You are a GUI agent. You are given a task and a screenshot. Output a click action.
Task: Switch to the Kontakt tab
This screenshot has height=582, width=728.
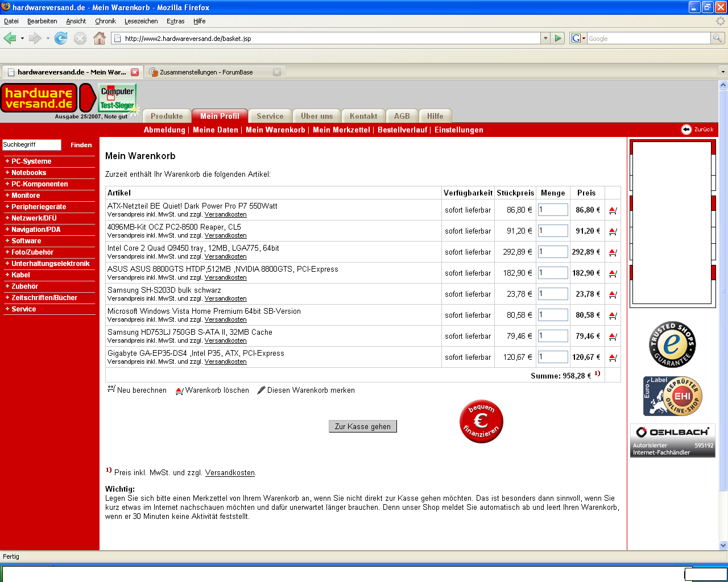coord(363,116)
